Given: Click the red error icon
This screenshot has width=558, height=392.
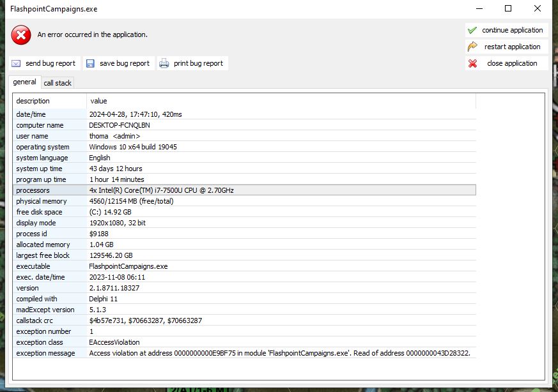Looking at the screenshot, I should coord(21,35).
